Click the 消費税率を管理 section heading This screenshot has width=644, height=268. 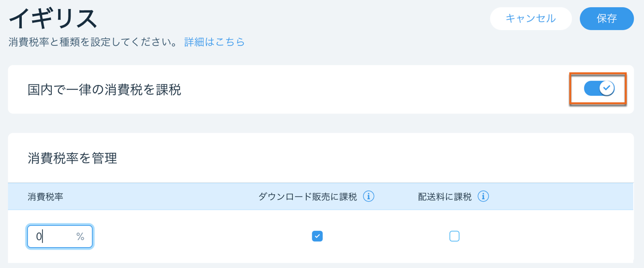[73, 158]
